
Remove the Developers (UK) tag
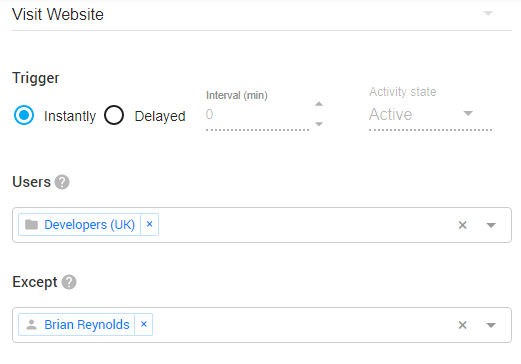[x=149, y=224]
